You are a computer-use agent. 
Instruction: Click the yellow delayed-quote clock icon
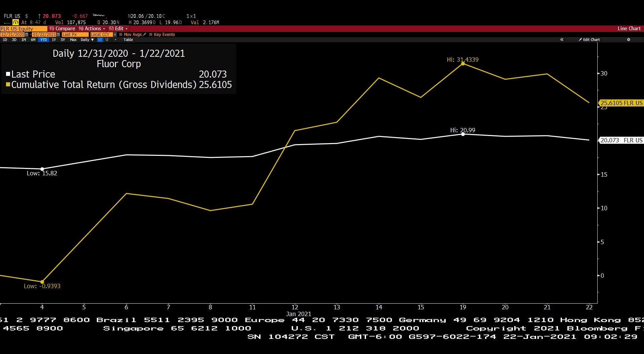(15, 22)
